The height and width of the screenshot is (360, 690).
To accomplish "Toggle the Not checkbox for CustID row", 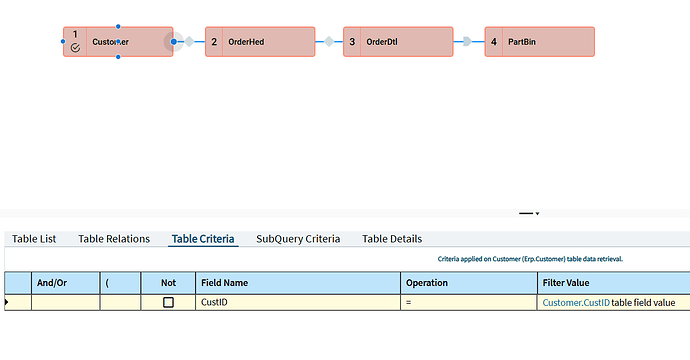I will click(168, 302).
